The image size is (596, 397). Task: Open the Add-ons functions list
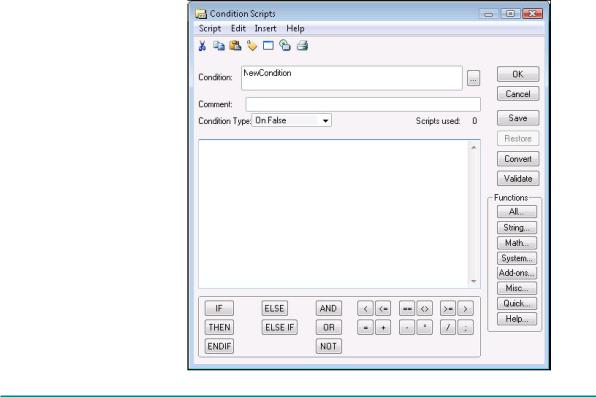click(x=517, y=273)
